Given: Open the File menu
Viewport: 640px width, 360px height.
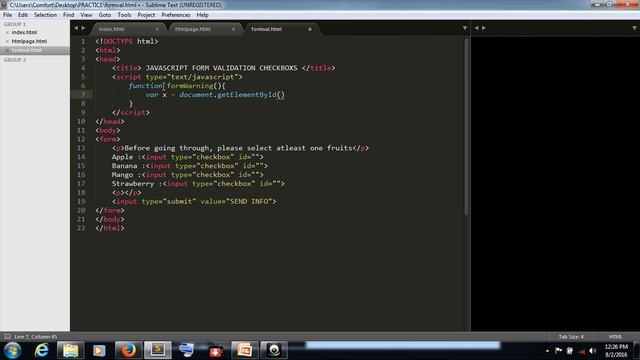Looking at the screenshot, I should [7, 15].
